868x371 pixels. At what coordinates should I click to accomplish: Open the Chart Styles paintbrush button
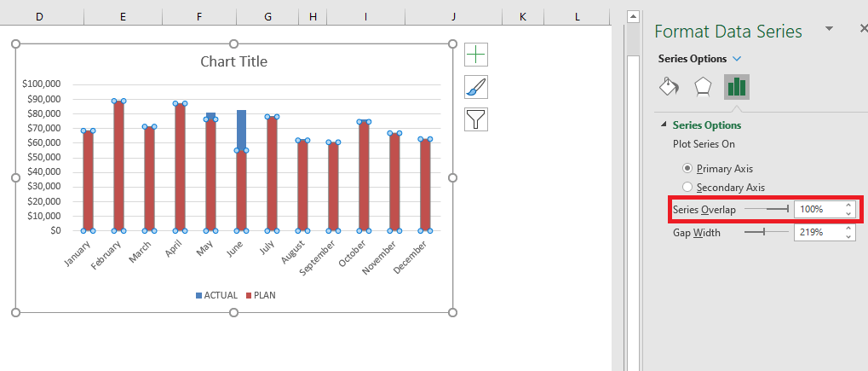(476, 87)
